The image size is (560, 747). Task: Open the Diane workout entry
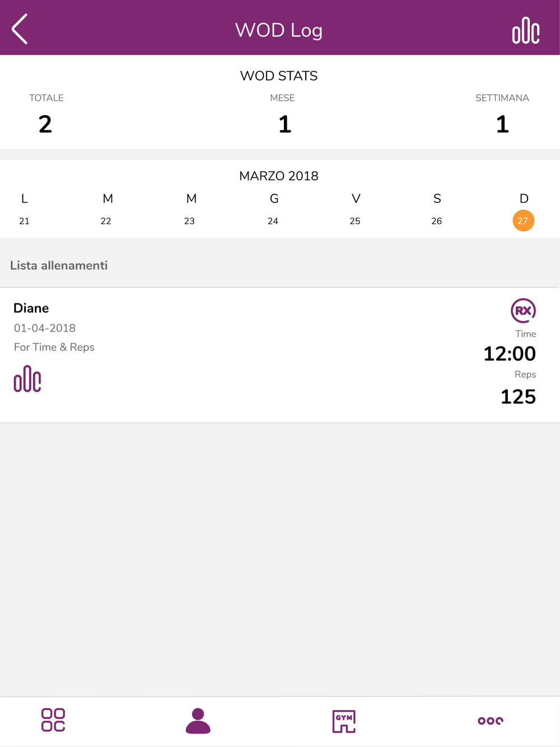(x=280, y=355)
